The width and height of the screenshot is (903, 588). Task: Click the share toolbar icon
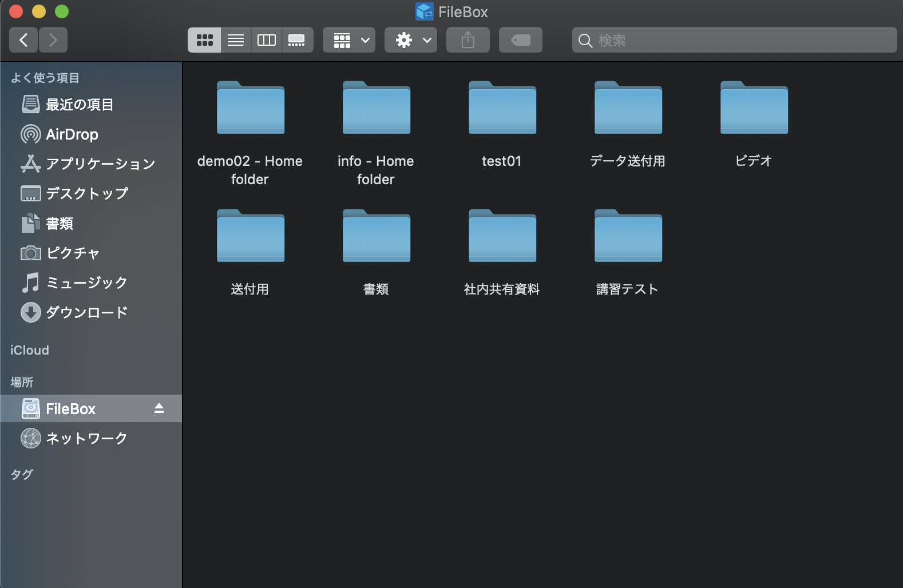468,40
